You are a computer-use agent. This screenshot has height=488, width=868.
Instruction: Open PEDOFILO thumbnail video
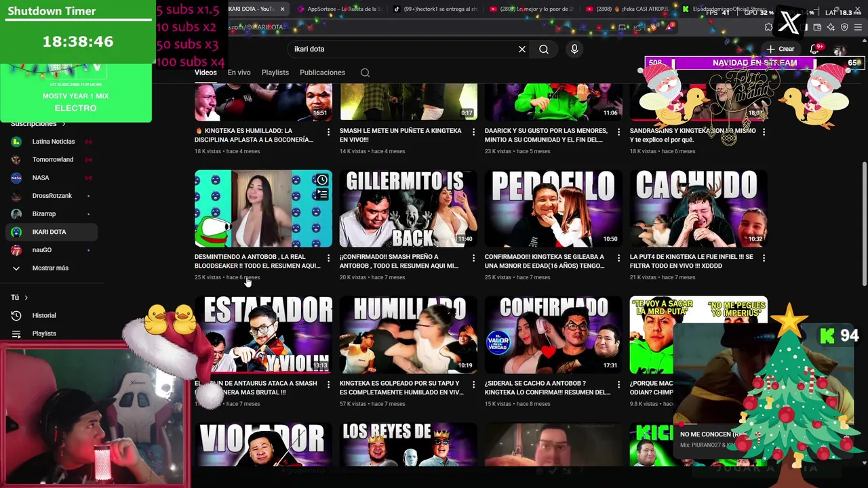(x=553, y=209)
